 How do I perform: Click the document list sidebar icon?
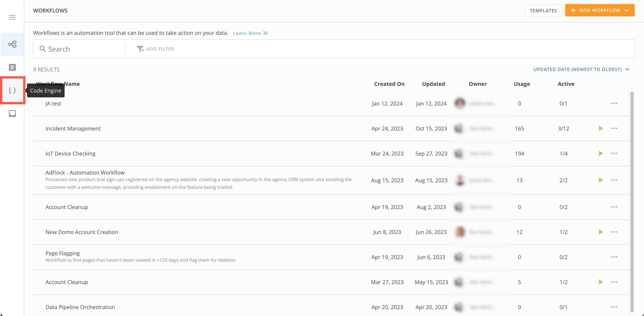(x=12, y=67)
